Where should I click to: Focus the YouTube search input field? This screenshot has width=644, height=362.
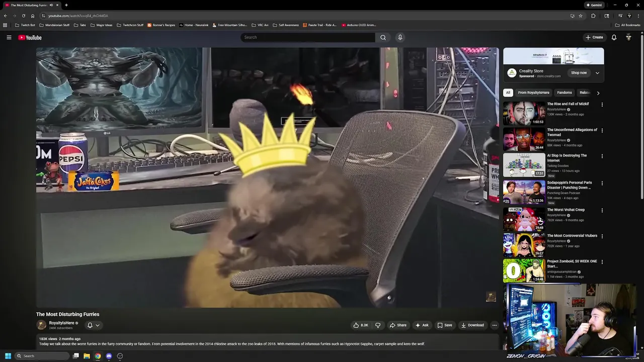coord(308,37)
